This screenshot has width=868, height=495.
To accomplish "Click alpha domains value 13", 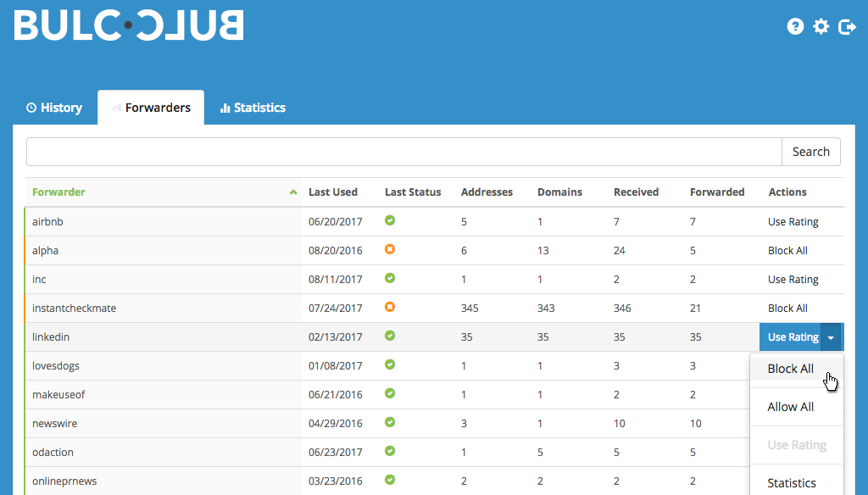I will (x=543, y=251).
